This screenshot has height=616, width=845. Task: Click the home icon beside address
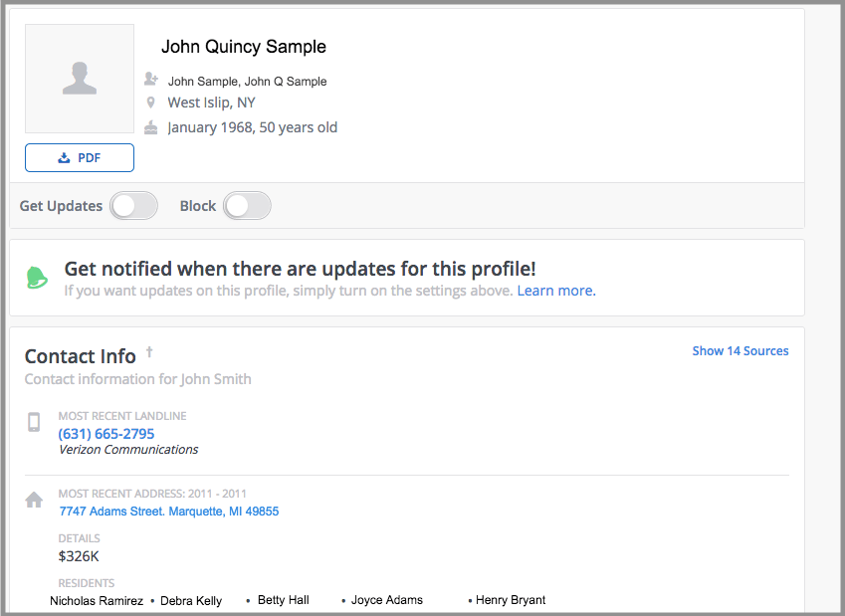pyautogui.click(x=34, y=500)
